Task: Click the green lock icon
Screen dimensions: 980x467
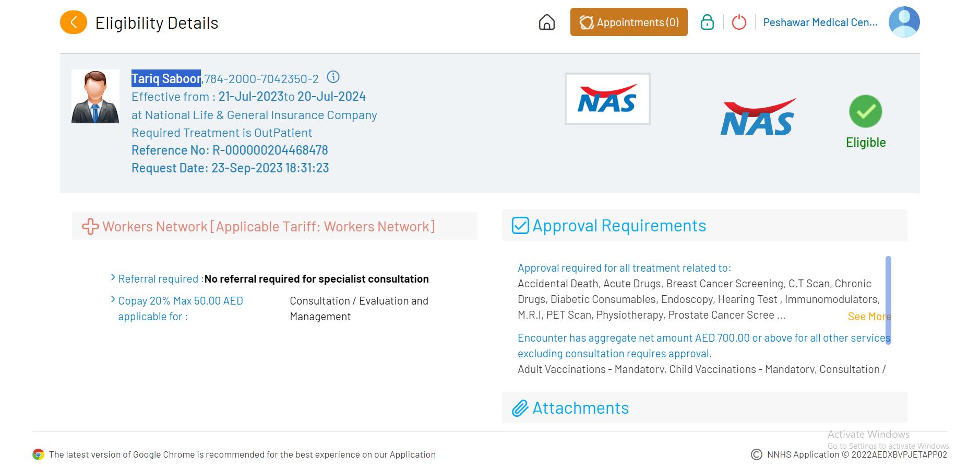Action: [x=707, y=22]
